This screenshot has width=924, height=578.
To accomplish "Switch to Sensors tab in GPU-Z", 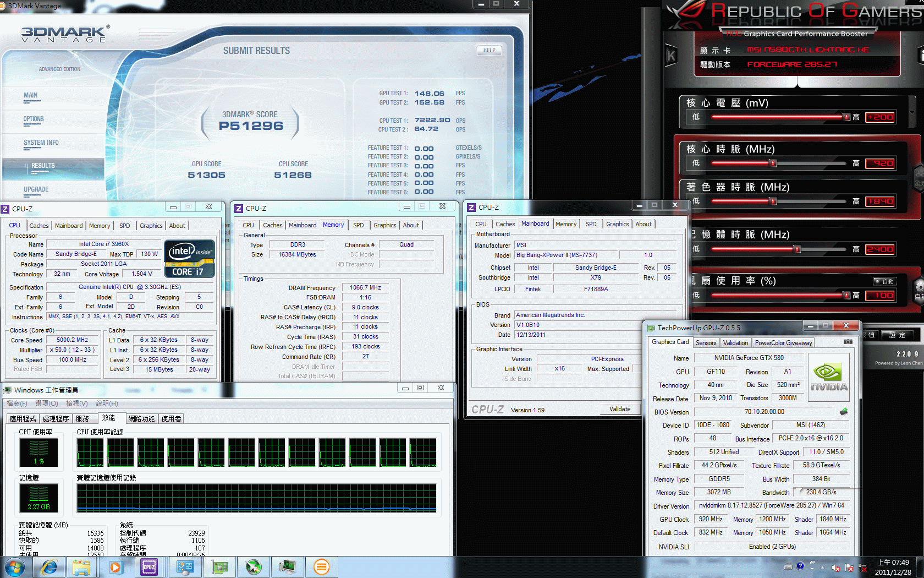I will click(x=706, y=343).
